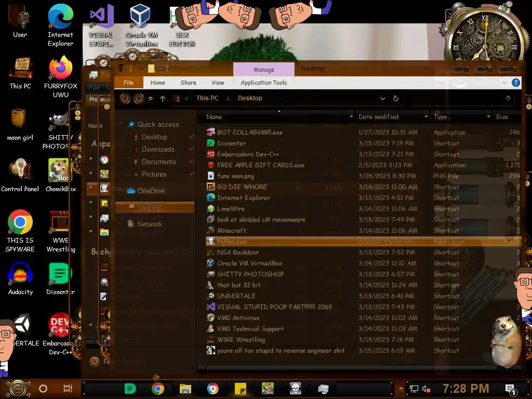Viewport: 532px width, 399px height.
Task: Open moon girl desktop folder
Action: (20, 124)
